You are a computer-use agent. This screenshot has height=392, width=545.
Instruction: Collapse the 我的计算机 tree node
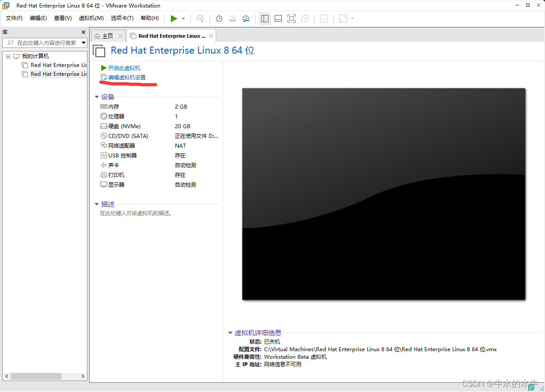click(8, 56)
